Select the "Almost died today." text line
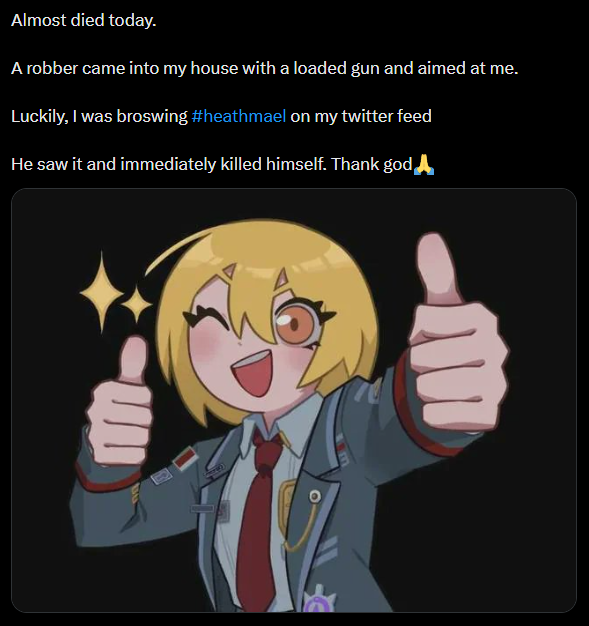This screenshot has height=626, width=589. click(x=83, y=20)
